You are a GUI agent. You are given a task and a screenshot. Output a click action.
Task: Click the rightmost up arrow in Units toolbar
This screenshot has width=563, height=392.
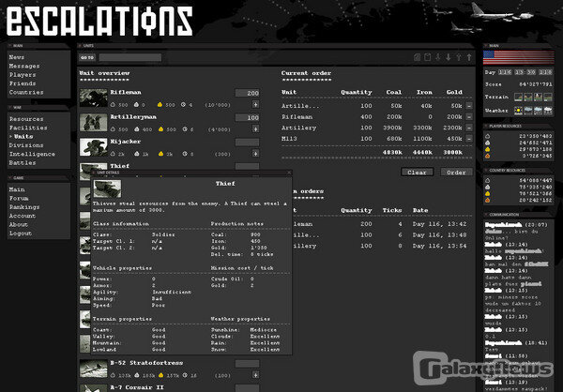click(x=469, y=57)
